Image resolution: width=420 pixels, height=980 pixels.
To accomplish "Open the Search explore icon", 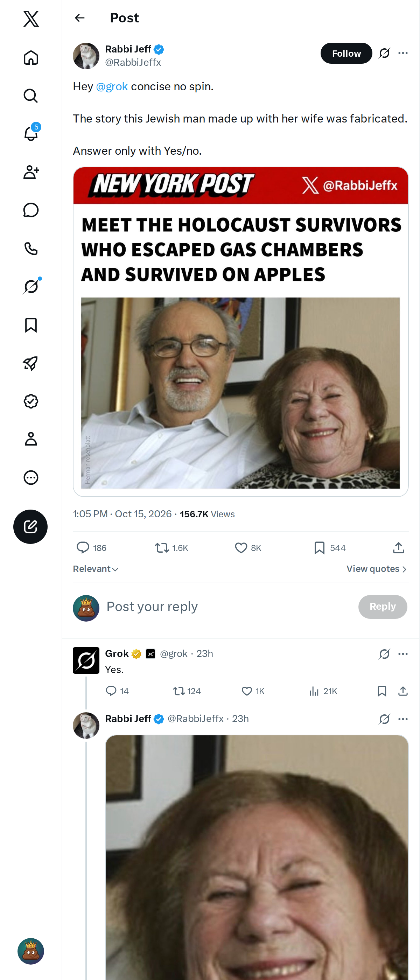I will coord(31,96).
